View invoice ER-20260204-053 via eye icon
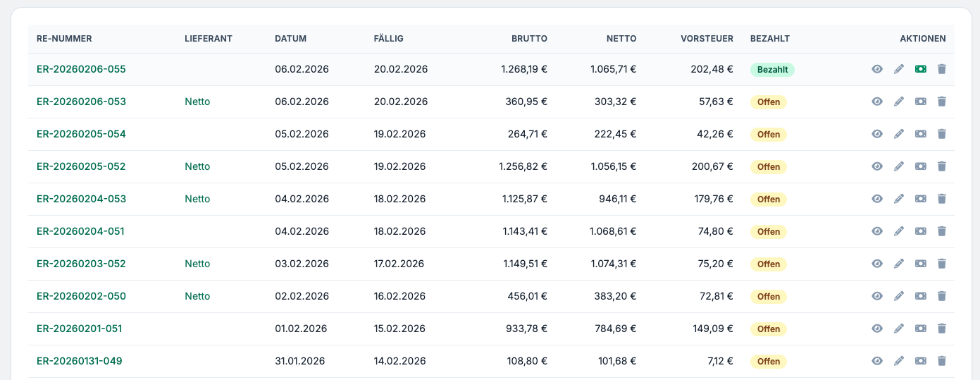The width and height of the screenshot is (980, 380). click(877, 199)
